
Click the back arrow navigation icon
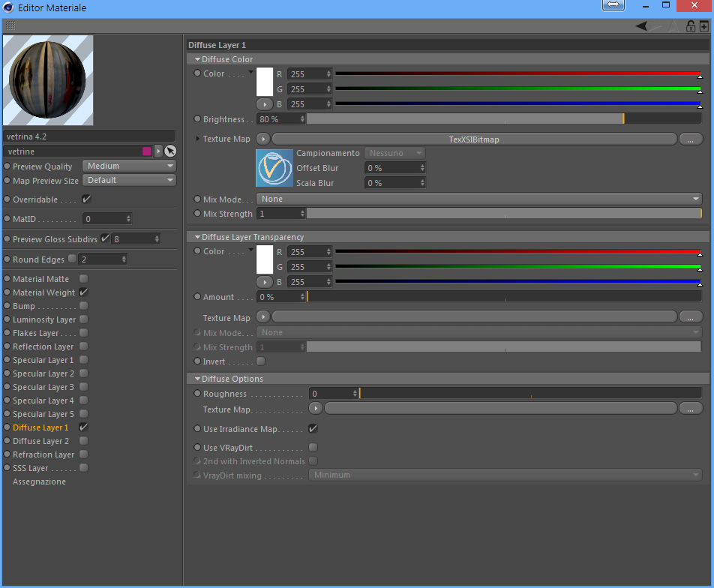641,26
